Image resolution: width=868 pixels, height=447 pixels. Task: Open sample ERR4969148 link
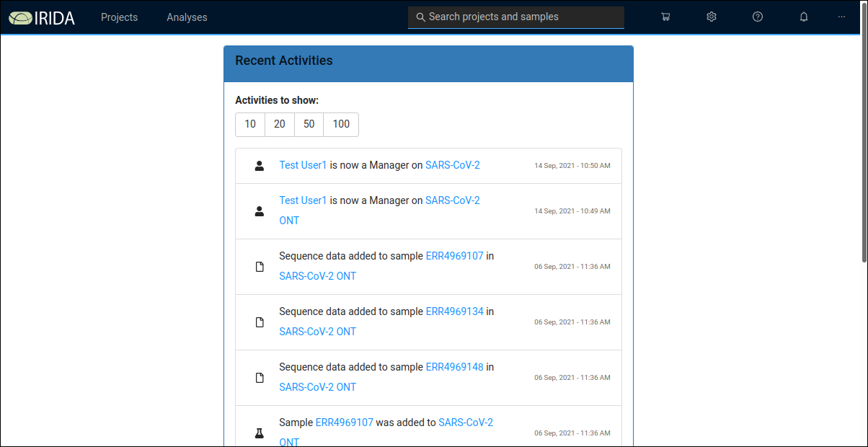coord(455,367)
